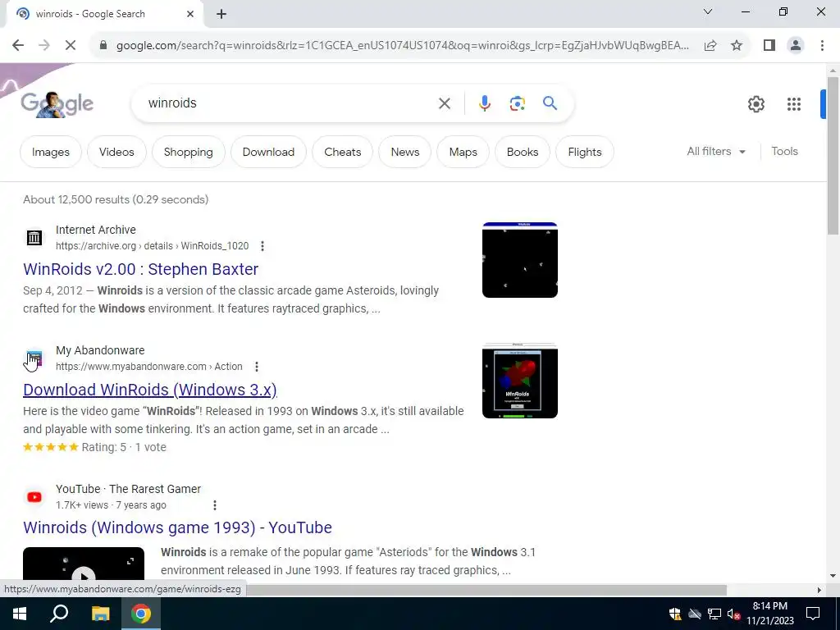
Task: Open a new browser tab
Action: (x=221, y=14)
